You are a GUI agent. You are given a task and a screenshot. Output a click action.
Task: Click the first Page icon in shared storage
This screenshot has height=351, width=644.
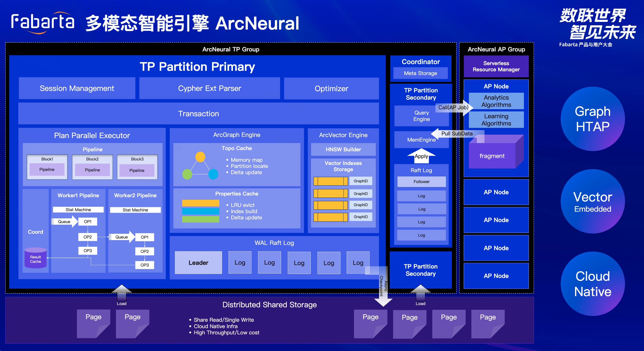(x=94, y=324)
